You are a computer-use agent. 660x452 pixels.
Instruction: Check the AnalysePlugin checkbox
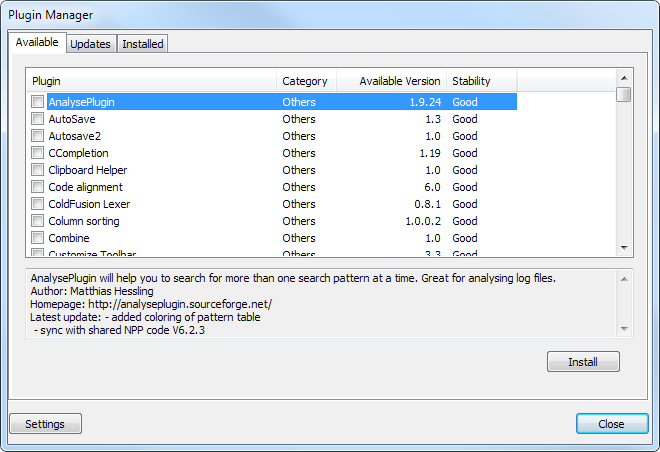point(37,102)
